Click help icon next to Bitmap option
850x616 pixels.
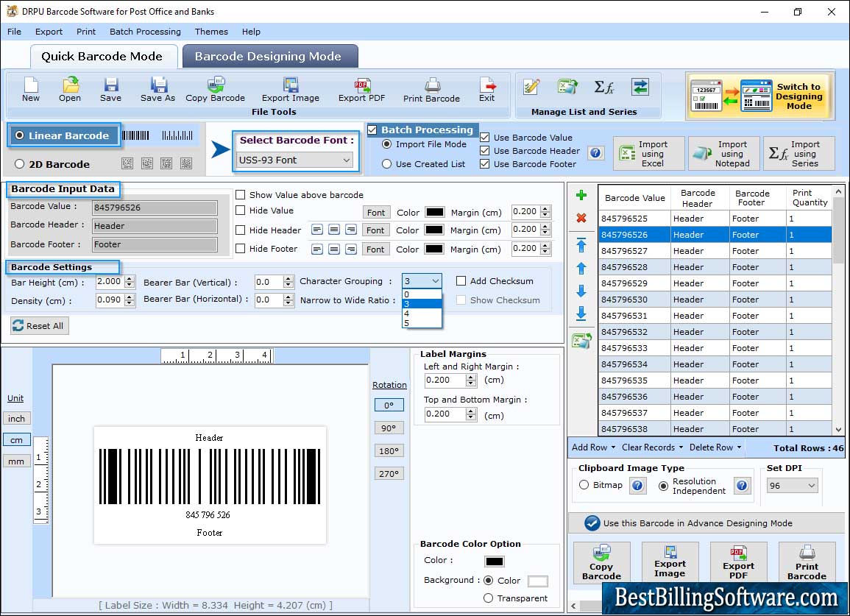(x=637, y=485)
